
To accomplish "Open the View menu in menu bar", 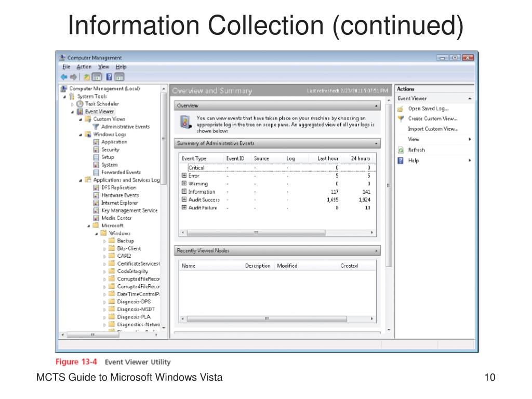I will click(x=103, y=67).
